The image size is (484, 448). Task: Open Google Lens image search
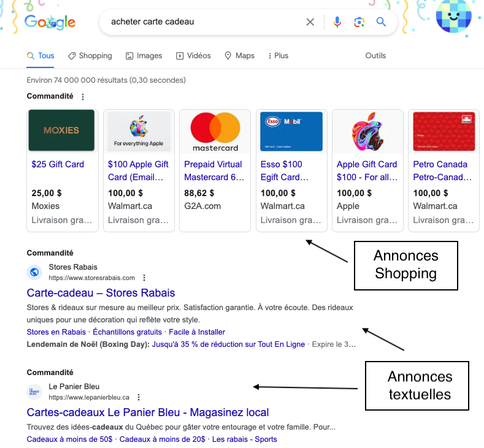(359, 22)
